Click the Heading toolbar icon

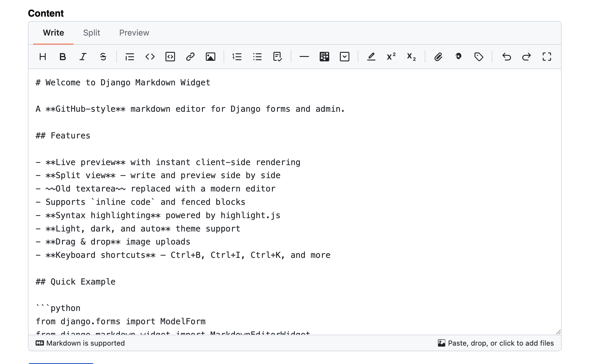click(x=43, y=57)
